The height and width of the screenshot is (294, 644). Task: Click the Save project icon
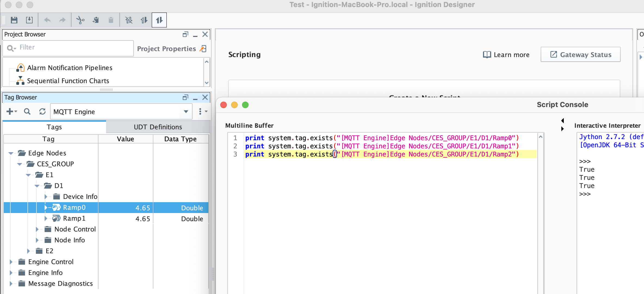[14, 20]
